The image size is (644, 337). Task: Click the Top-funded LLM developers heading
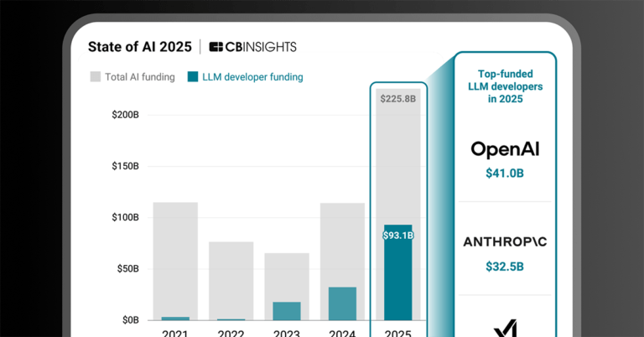(505, 86)
